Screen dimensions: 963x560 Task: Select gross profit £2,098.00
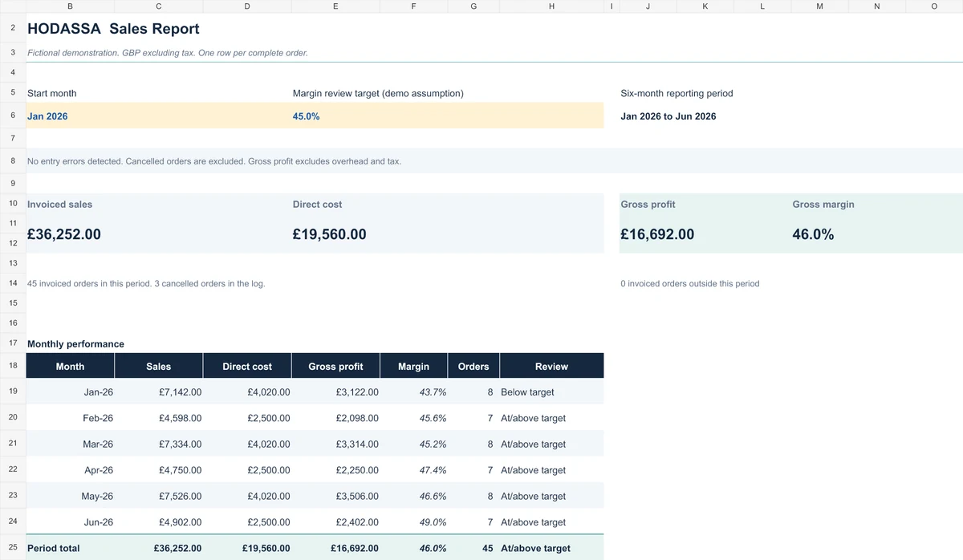335,418
